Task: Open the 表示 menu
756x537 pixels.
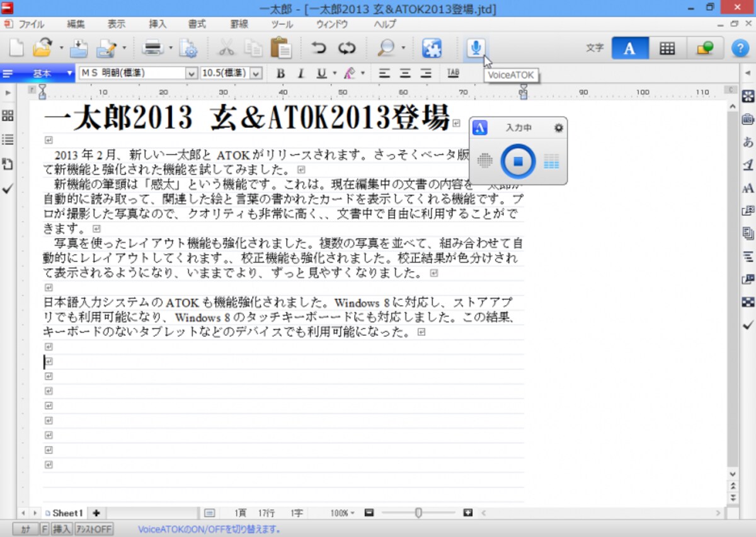Action: pos(116,24)
